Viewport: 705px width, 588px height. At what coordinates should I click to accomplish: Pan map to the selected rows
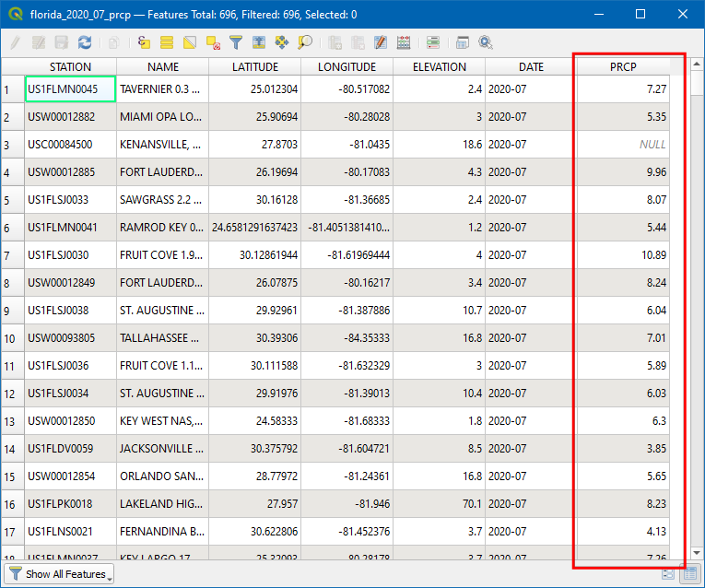(282, 42)
